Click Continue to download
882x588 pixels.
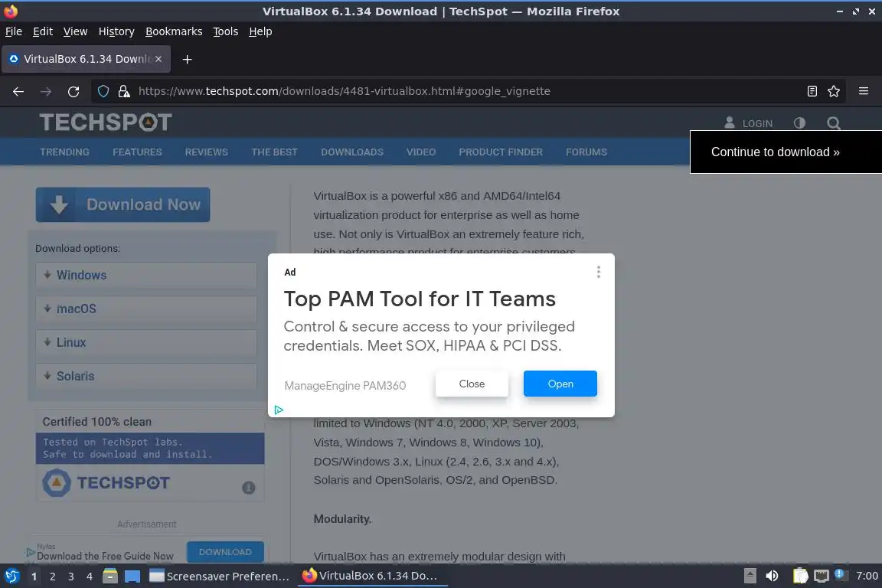click(x=786, y=152)
